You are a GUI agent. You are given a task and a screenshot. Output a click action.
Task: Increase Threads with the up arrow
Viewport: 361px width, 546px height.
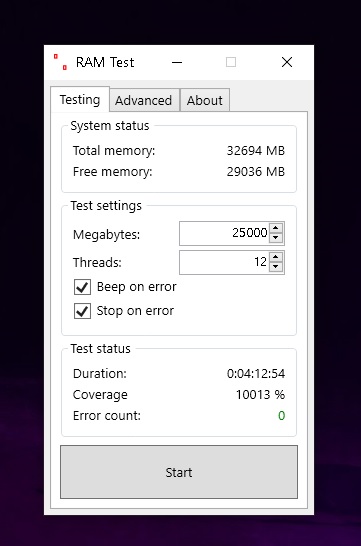(276, 257)
